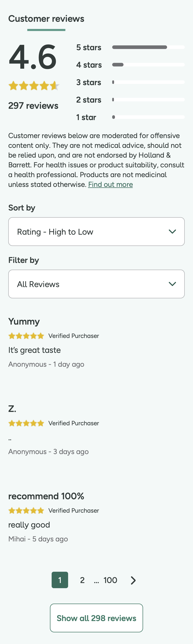Image resolution: width=193 pixels, height=644 pixels.
Task: Select the 1 star rating row
Action: click(130, 117)
